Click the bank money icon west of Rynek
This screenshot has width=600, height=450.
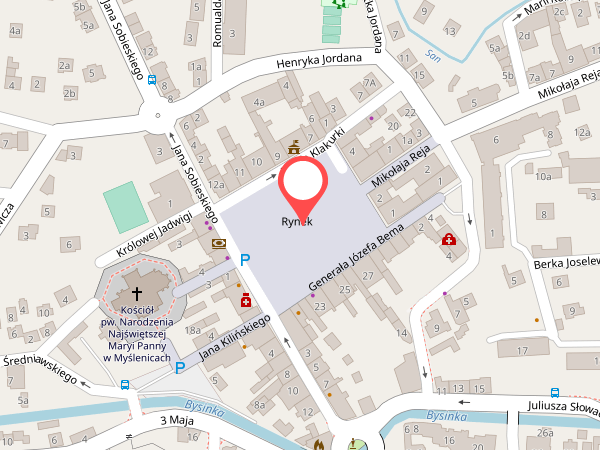[x=219, y=244]
